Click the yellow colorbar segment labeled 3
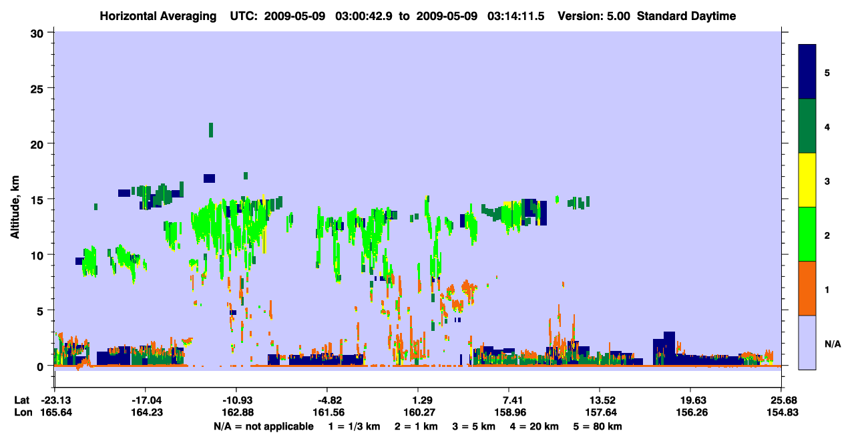Screen dimensions: 868x445 807,180
